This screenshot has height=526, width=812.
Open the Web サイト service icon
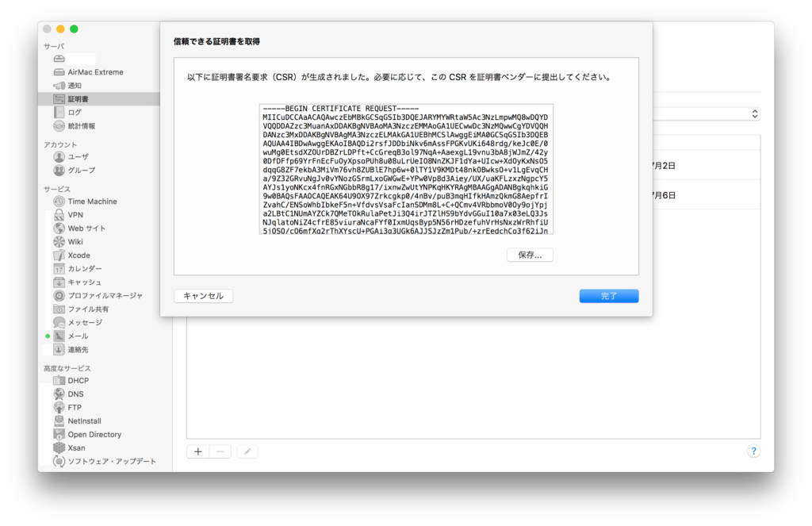[x=59, y=228]
